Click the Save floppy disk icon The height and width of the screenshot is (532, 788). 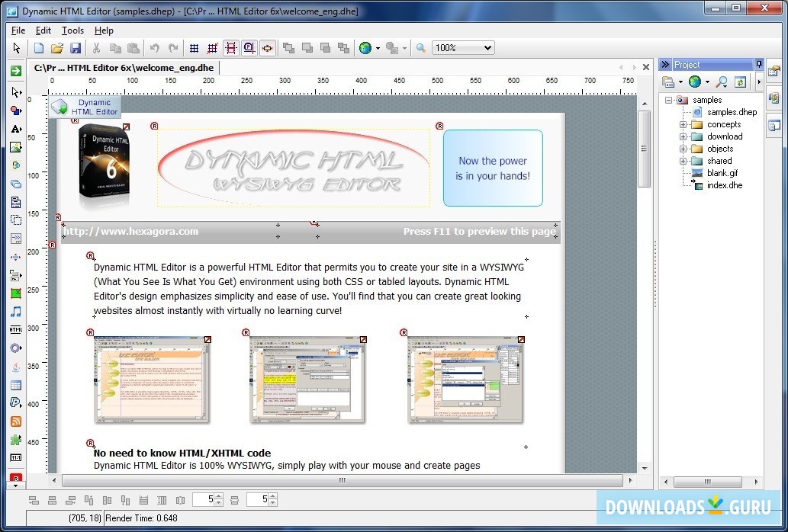point(75,48)
